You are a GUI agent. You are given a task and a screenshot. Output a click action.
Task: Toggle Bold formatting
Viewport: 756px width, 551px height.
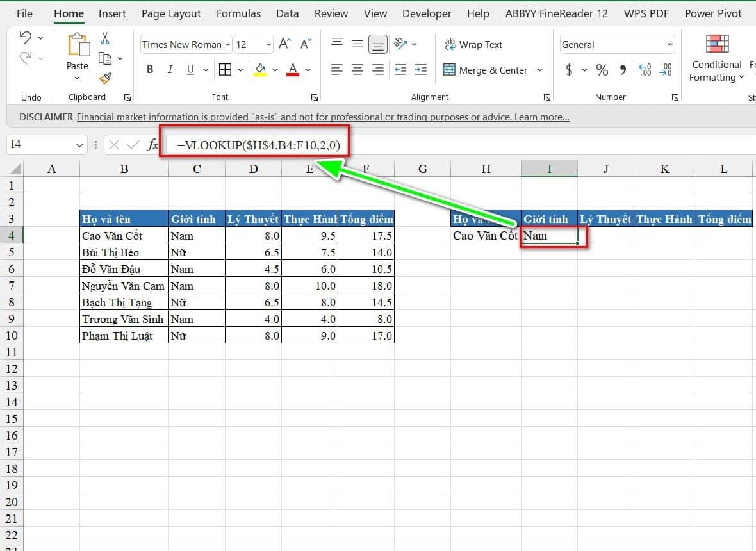coord(150,70)
